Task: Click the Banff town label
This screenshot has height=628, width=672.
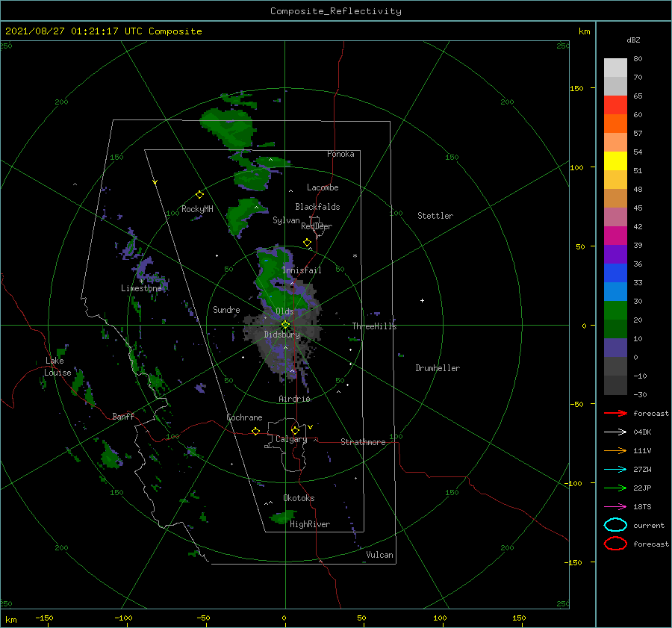Action: pos(123,416)
